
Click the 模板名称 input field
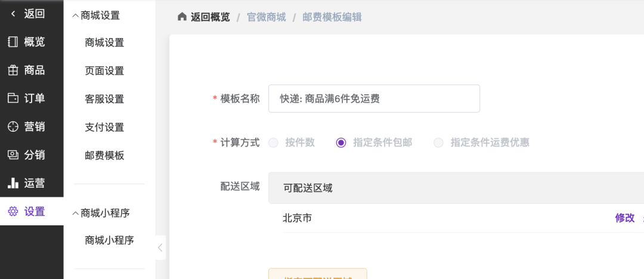click(x=374, y=98)
